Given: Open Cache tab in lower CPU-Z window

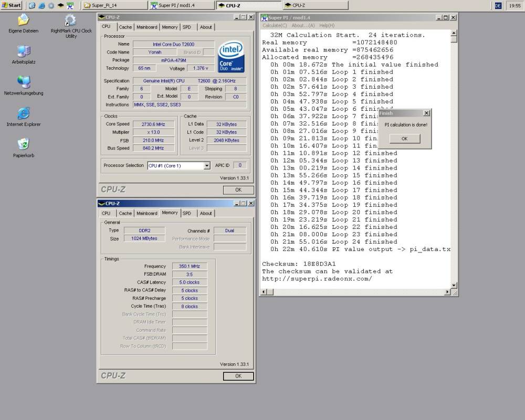Looking at the screenshot, I should [x=125, y=213].
